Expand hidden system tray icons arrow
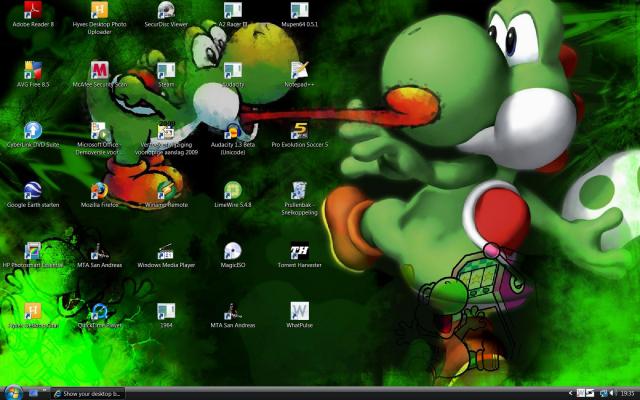Image resolution: width=640 pixels, height=400 pixels. (x=571, y=393)
